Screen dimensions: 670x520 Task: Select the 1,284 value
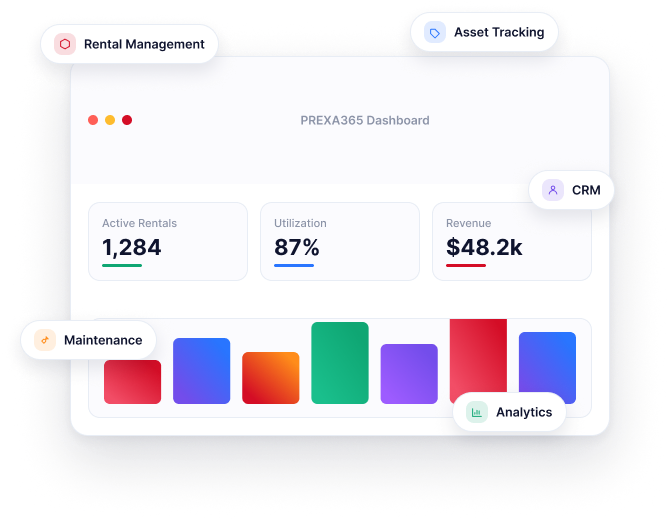click(132, 247)
